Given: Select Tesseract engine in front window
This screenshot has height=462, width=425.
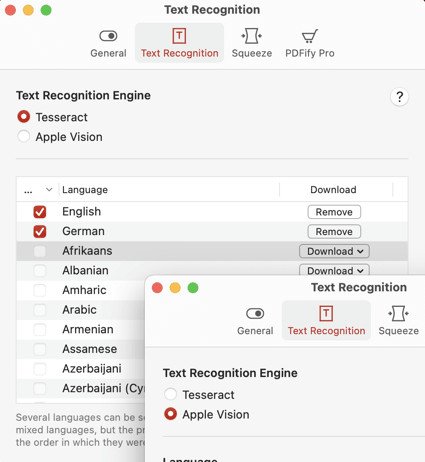Looking at the screenshot, I should (170, 394).
